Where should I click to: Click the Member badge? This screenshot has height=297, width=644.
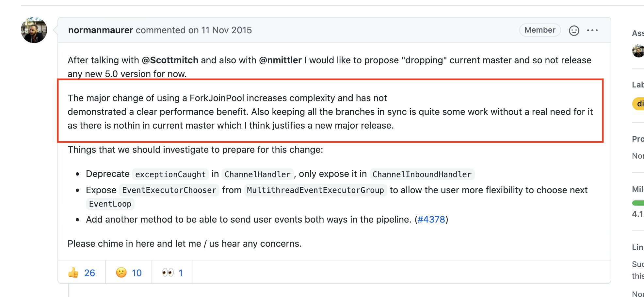[x=540, y=30]
